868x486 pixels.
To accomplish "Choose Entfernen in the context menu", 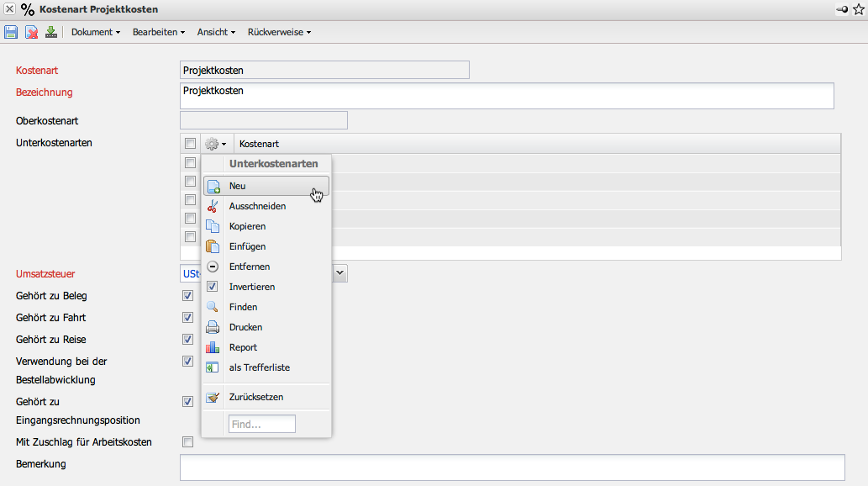I will (249, 267).
